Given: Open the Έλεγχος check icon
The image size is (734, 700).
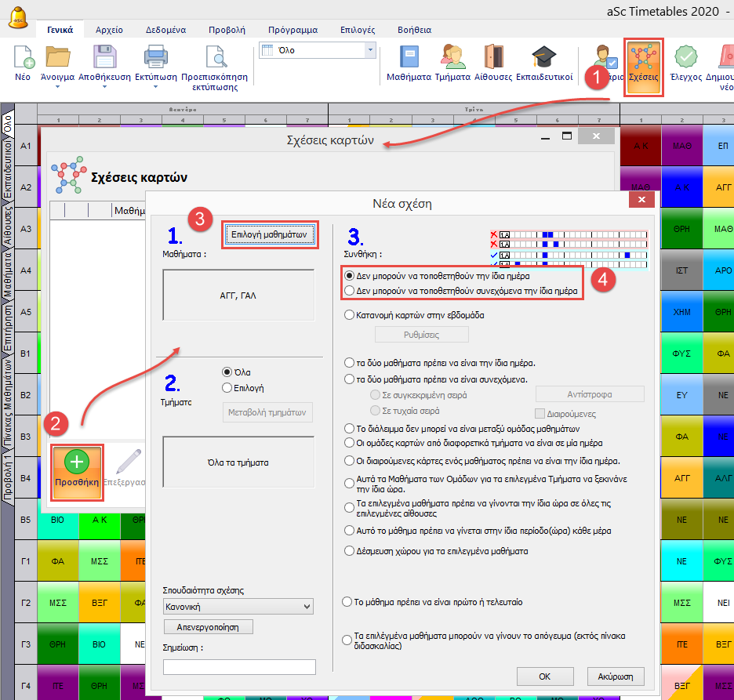Looking at the screenshot, I should (x=686, y=58).
